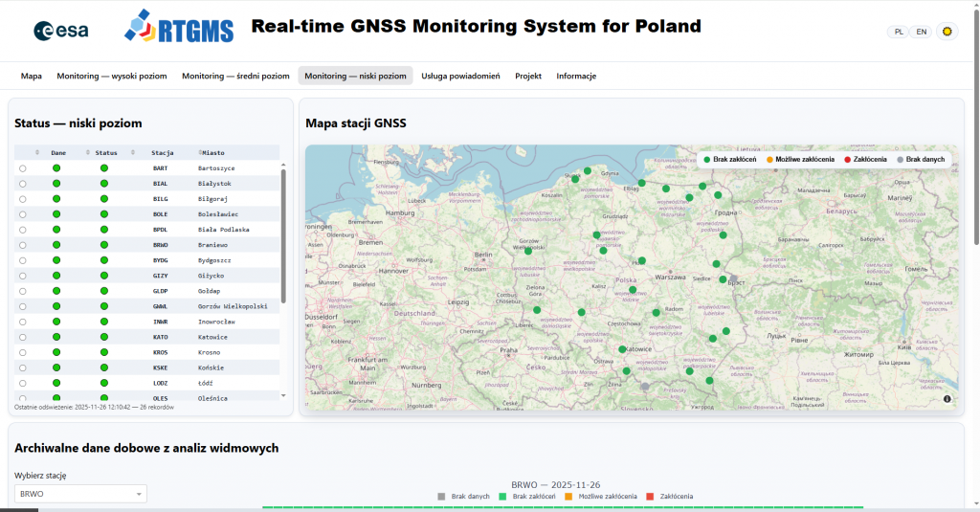Sort table by Dane column
This screenshot has width=980, height=512.
coord(58,152)
